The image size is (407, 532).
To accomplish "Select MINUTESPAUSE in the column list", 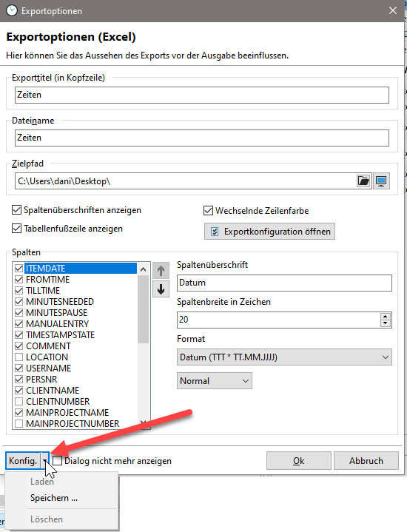I will [x=57, y=313].
